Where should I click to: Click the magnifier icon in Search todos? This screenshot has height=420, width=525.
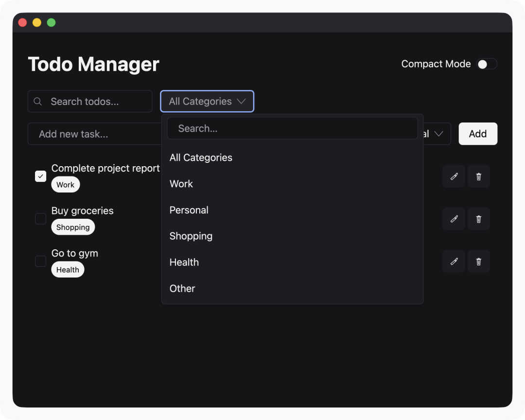point(38,102)
